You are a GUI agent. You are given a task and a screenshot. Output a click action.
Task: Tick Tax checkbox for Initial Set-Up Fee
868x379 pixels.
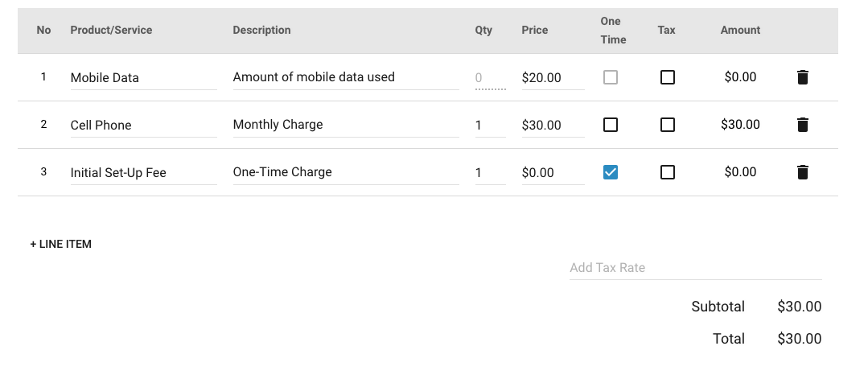pos(668,172)
